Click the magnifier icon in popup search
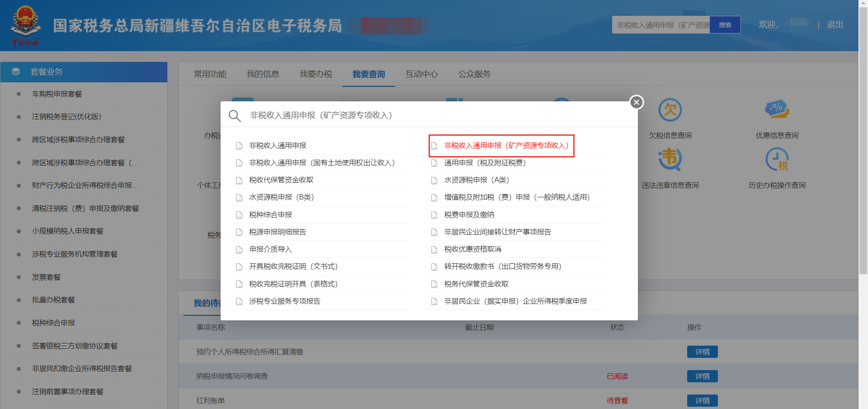This screenshot has width=868, height=409. [235, 116]
